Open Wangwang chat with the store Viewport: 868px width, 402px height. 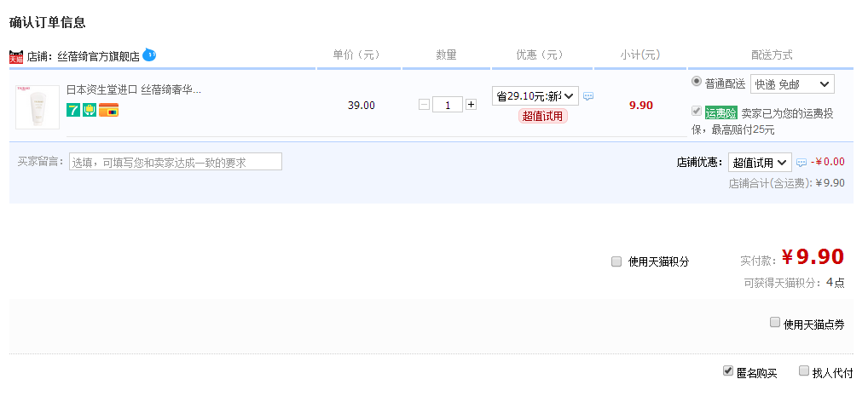(149, 55)
